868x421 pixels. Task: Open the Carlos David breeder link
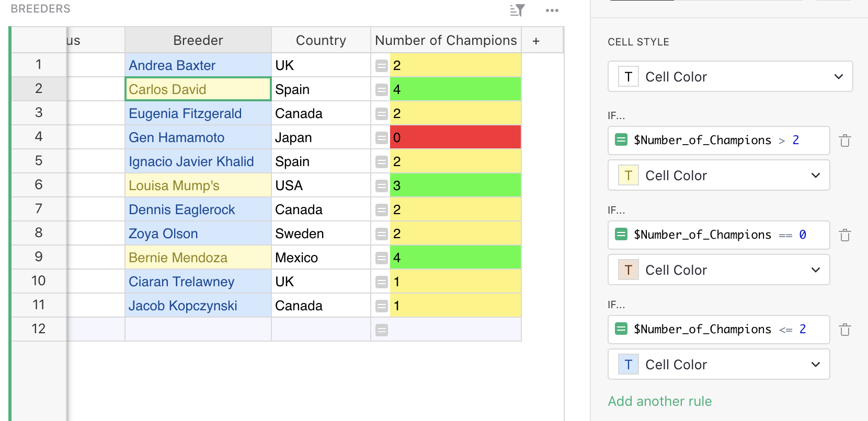pyautogui.click(x=167, y=89)
